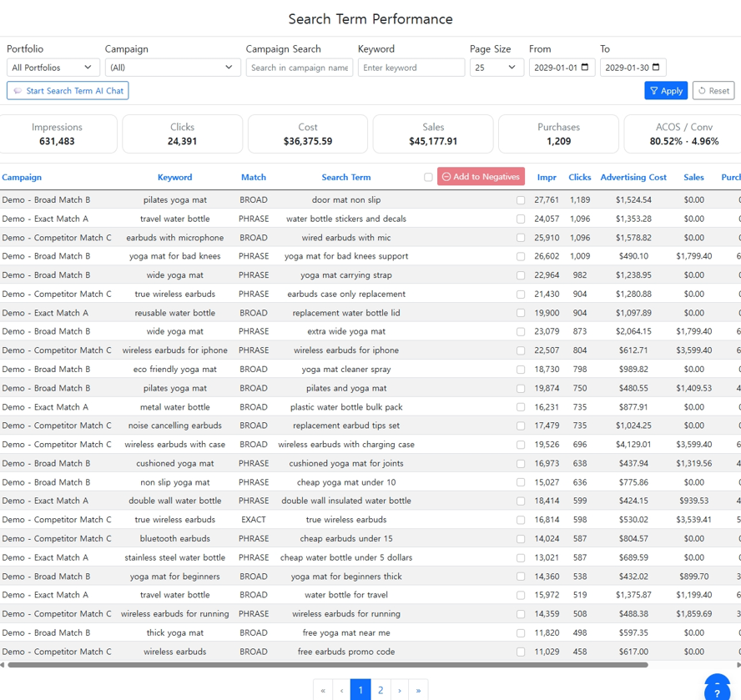The image size is (741, 700).
Task: Sort the table by the Clicks column header
Action: [580, 177]
